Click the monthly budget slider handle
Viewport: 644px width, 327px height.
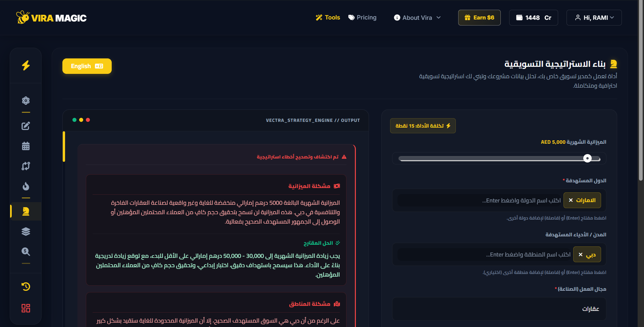(587, 158)
